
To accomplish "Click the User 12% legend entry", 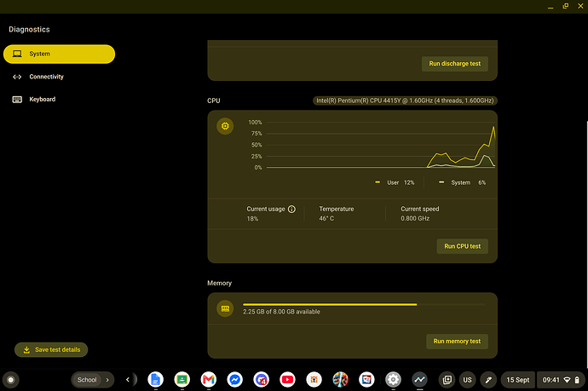I will click(x=395, y=182).
